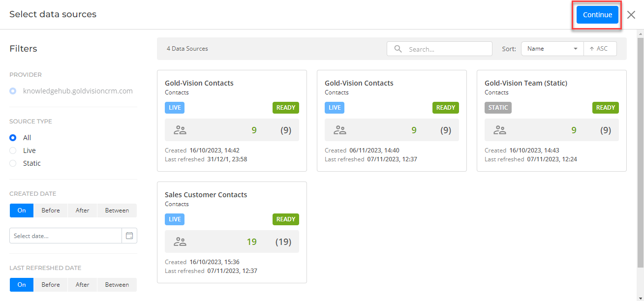Choose Before under Last Refreshed Date
This screenshot has width=644, height=301.
(51, 285)
